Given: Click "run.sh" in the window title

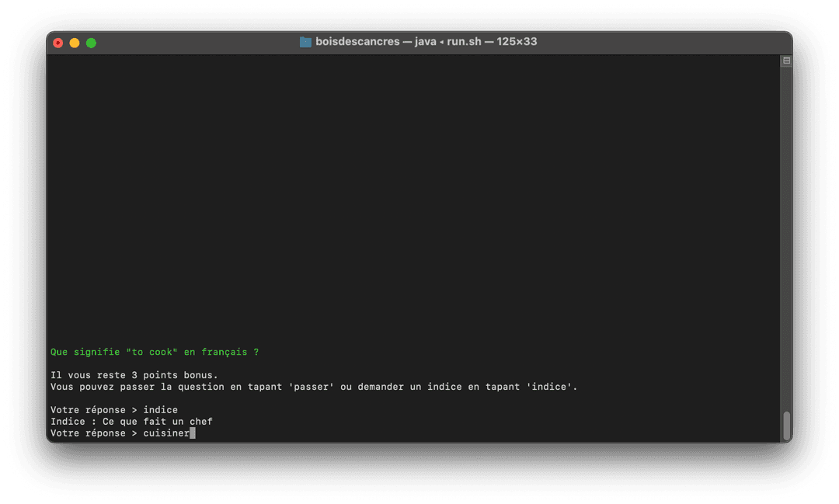Looking at the screenshot, I should (x=463, y=42).
